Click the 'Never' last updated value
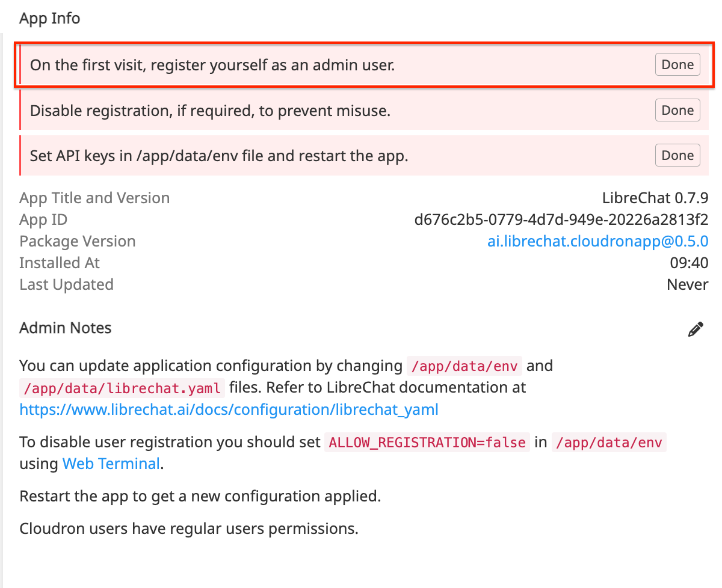The image size is (722, 588). coord(688,284)
